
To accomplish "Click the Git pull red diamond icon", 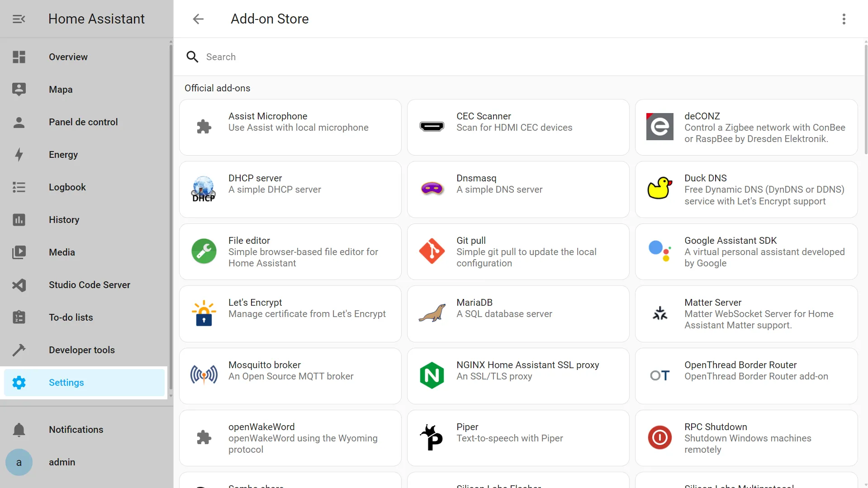I will pyautogui.click(x=432, y=251).
